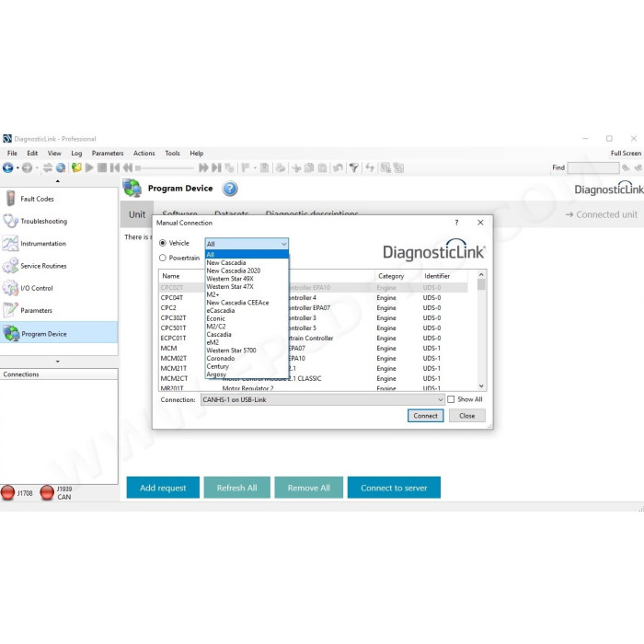Click the lightning bolt toolbar icon

pyautogui.click(x=370, y=167)
